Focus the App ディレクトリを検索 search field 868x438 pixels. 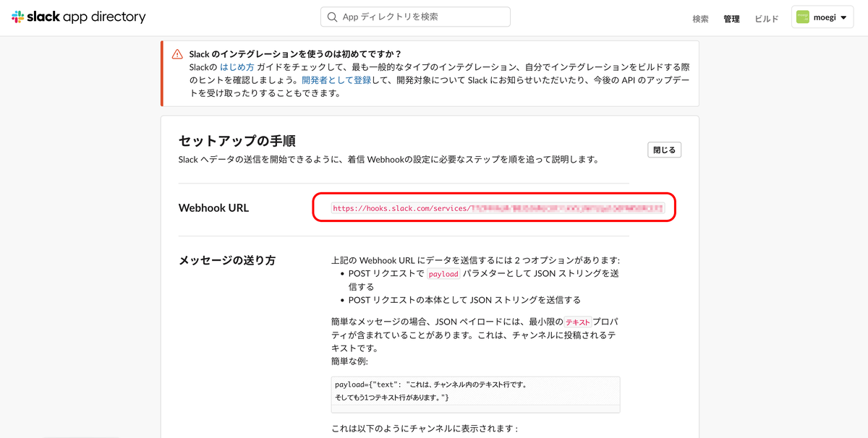coord(415,17)
